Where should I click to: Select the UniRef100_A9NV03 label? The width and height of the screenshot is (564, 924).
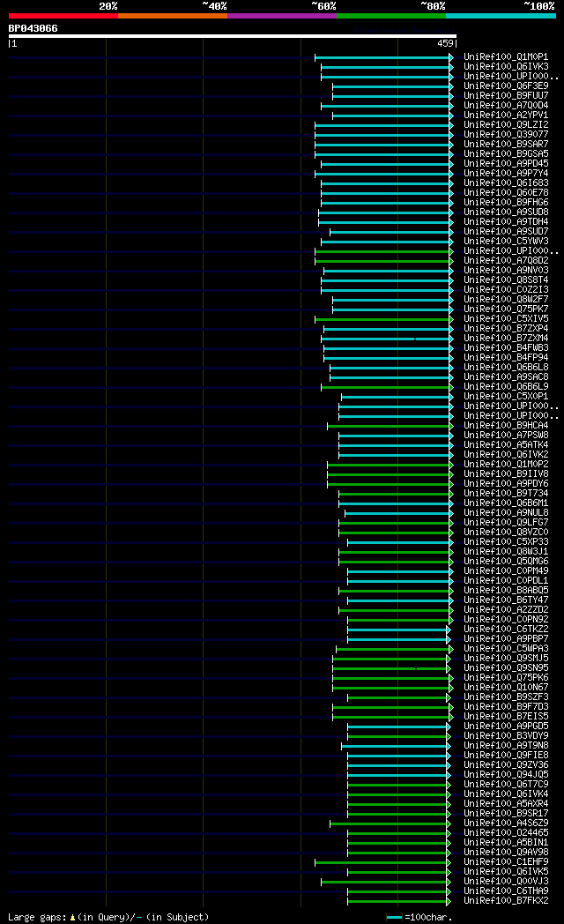506,271
